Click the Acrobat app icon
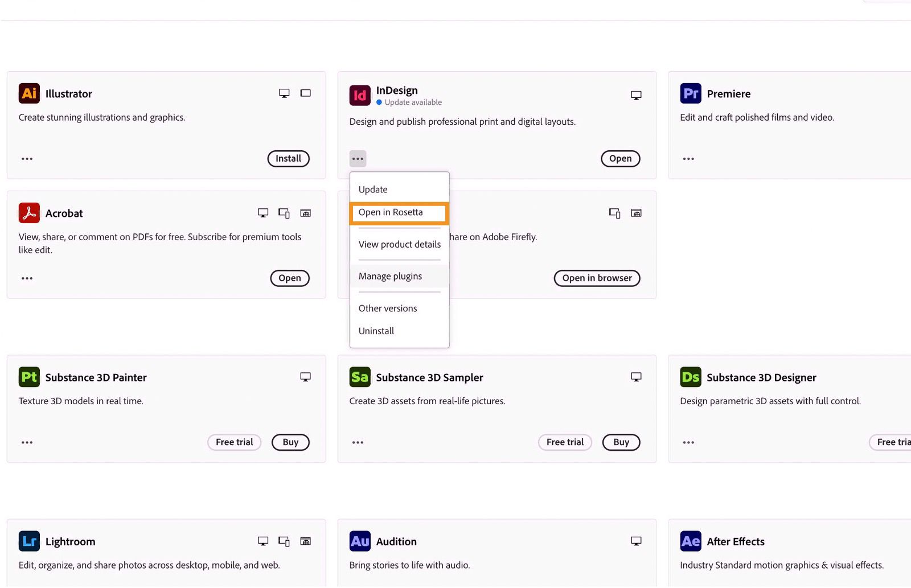The image size is (911, 588). pyautogui.click(x=29, y=213)
